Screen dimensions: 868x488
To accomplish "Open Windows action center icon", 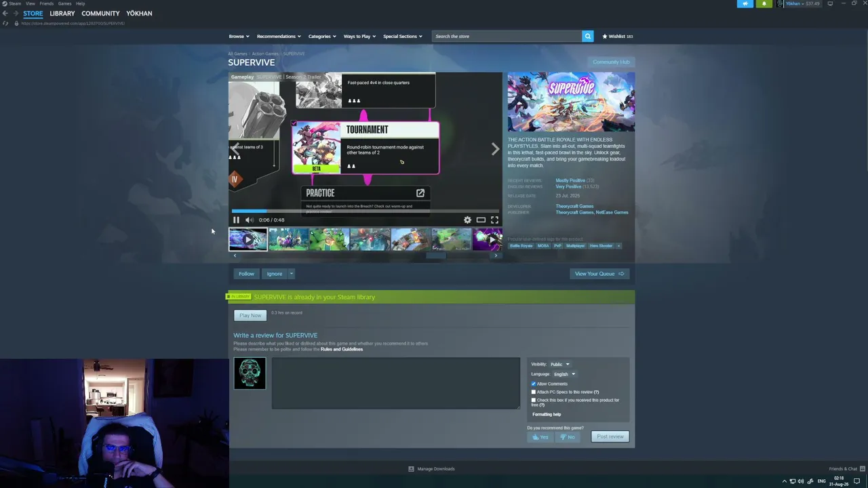I will 857,481.
